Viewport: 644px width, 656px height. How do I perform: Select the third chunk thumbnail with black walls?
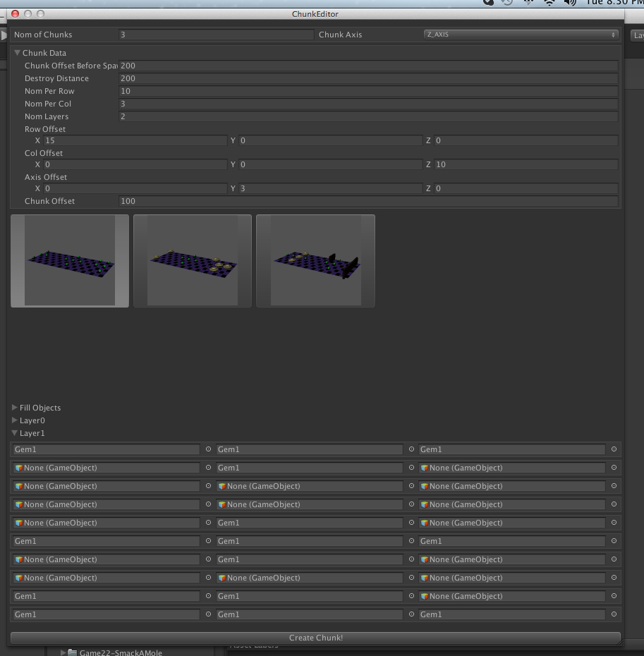pos(315,261)
